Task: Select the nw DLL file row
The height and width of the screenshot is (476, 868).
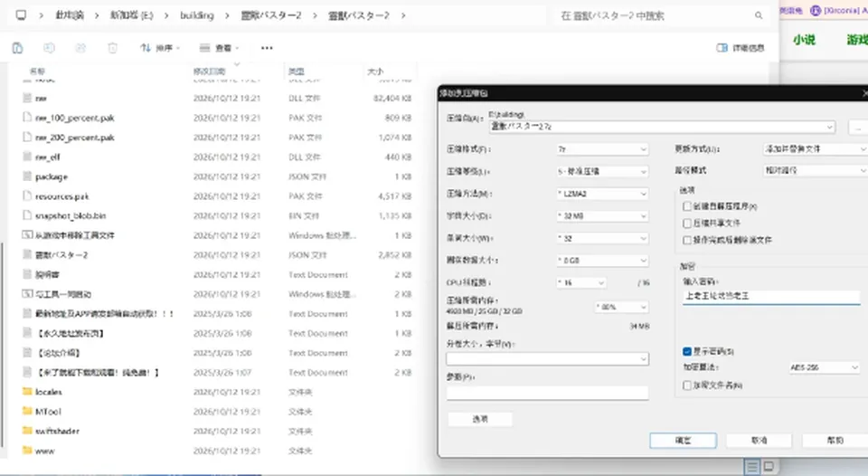Action: 218,98
